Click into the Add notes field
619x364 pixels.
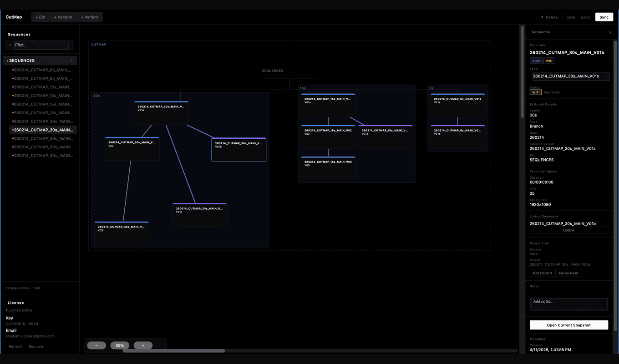(569, 304)
